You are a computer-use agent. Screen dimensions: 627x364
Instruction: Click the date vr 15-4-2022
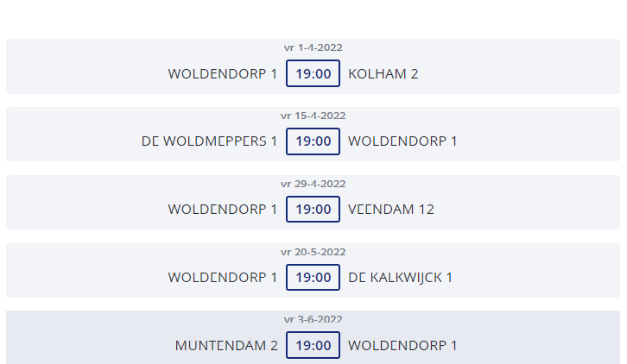tap(313, 116)
